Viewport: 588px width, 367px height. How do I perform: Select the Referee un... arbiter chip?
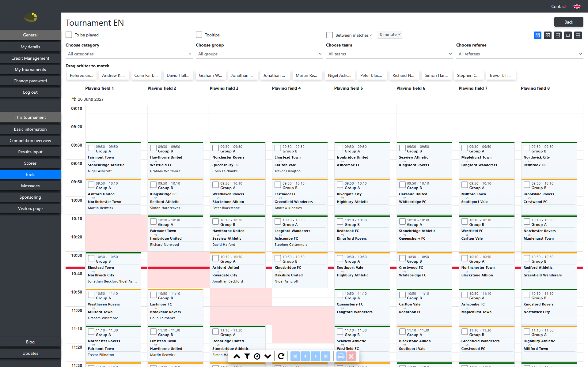[x=82, y=75]
